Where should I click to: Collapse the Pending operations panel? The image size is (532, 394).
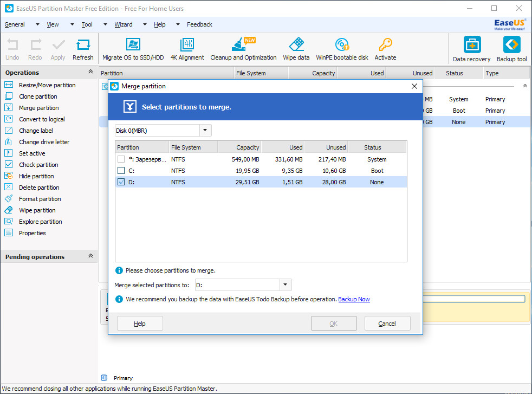coord(90,256)
